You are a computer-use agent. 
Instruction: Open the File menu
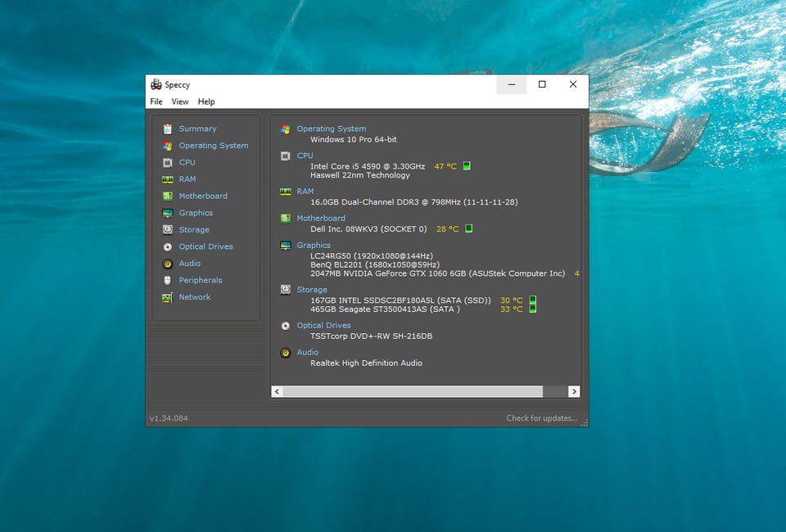(156, 101)
